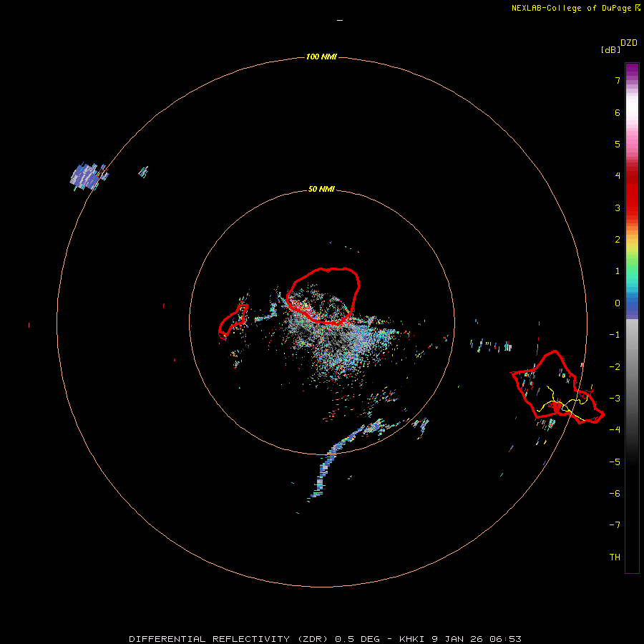The height and width of the screenshot is (644, 644).
Task: Select the -6 dB scale label
Action: coord(615,494)
